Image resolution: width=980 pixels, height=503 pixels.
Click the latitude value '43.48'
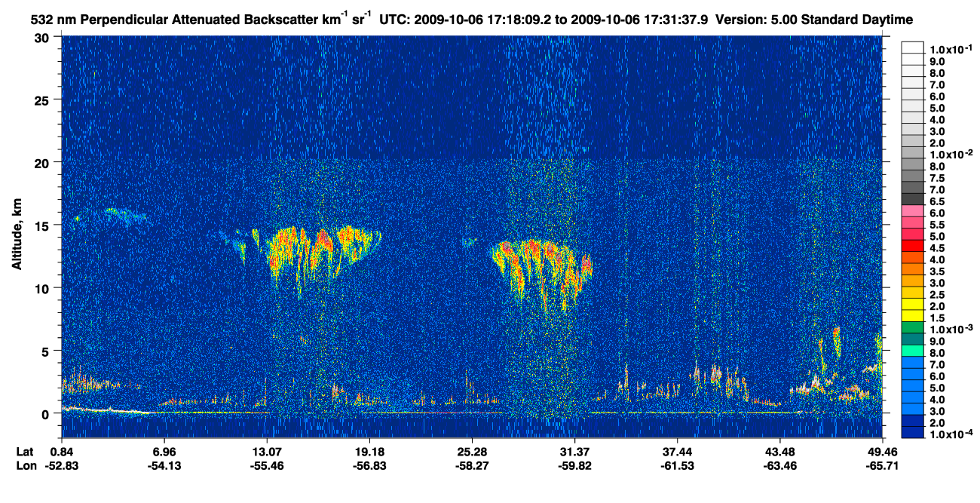click(779, 452)
